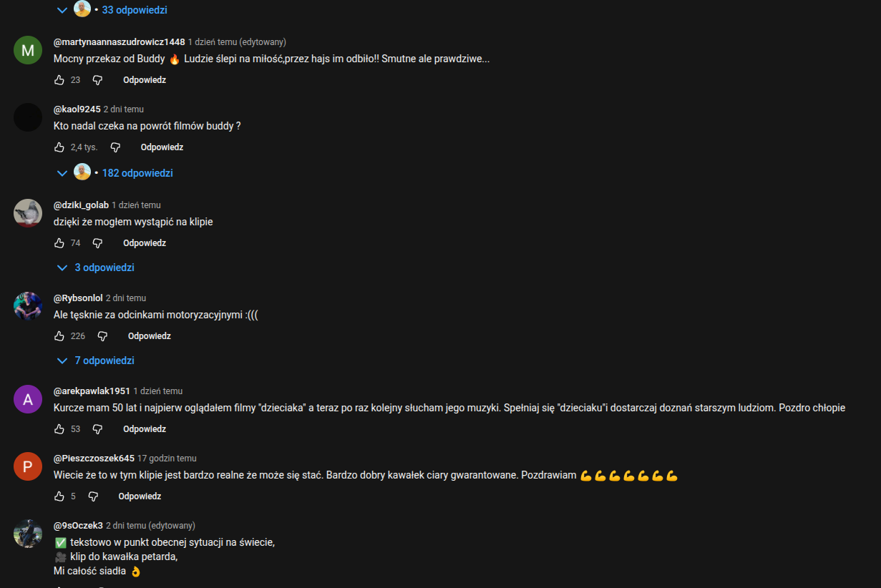Open @dziki_golab's pigeon avatar
Screen dimensions: 881x588
point(28,213)
